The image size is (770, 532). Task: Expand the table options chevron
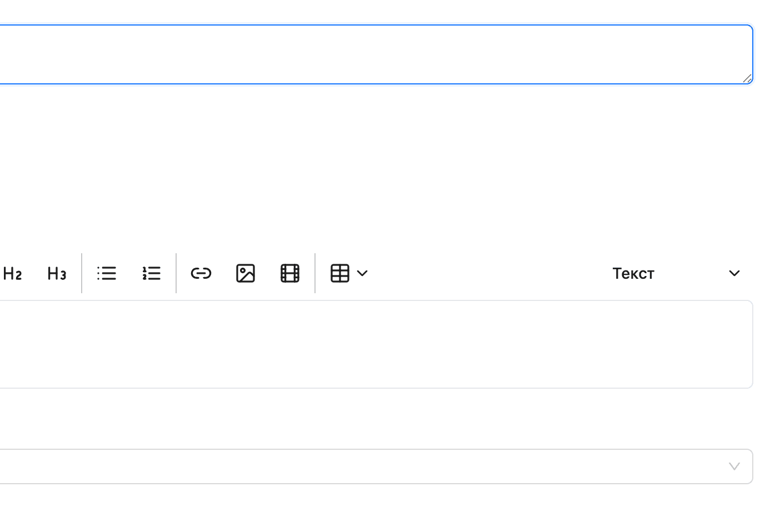[362, 273]
